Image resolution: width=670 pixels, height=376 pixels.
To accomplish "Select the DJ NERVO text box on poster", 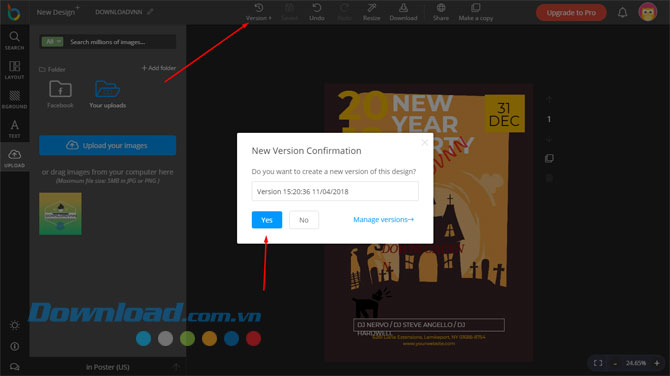I will tap(429, 325).
